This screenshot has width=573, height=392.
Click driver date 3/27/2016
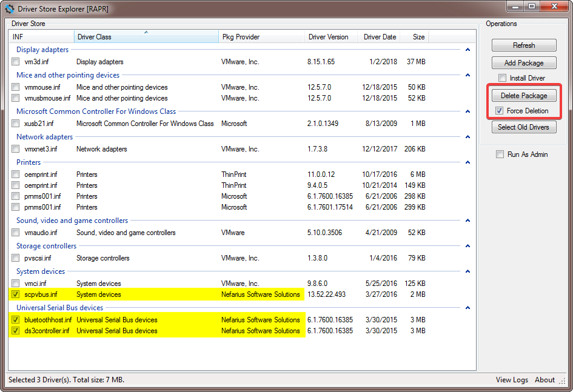click(381, 294)
